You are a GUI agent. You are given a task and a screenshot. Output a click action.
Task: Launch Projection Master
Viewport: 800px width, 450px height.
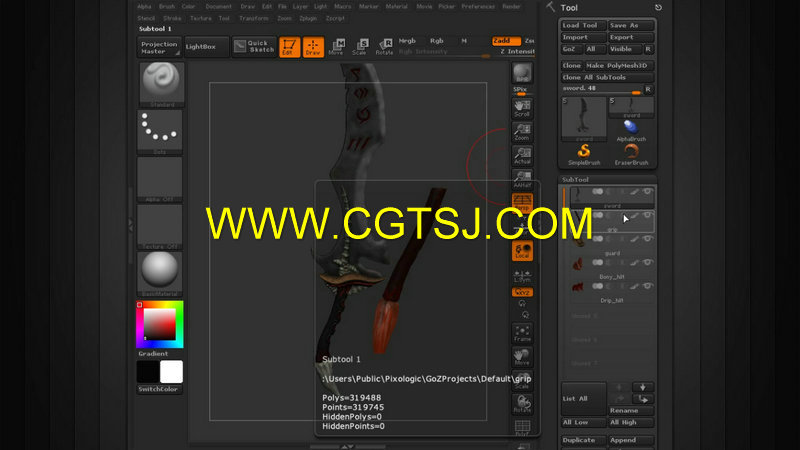159,47
